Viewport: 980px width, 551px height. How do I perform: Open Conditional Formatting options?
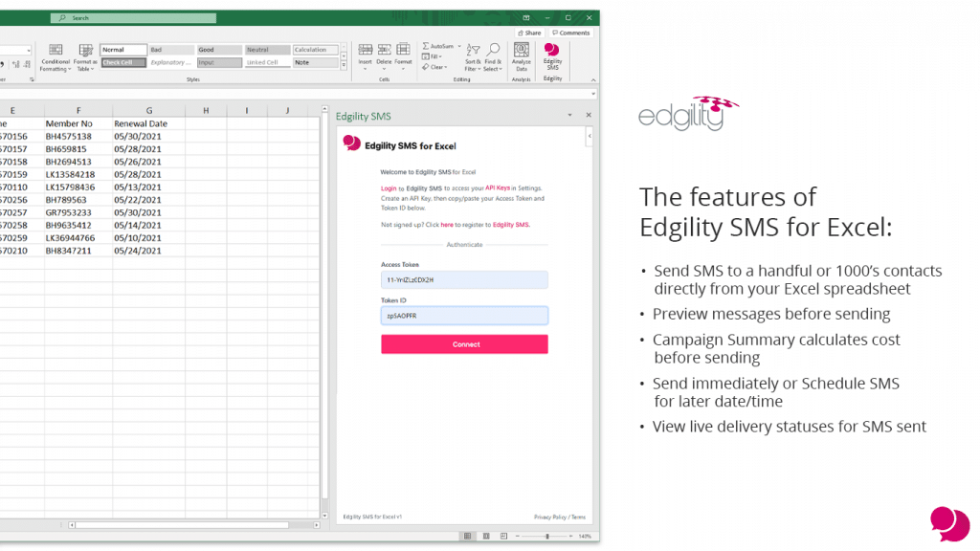[x=56, y=55]
